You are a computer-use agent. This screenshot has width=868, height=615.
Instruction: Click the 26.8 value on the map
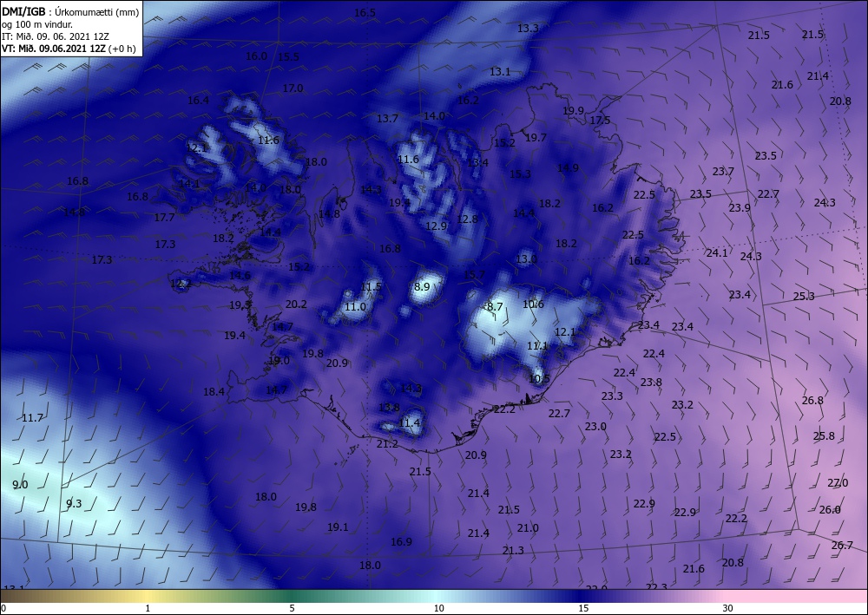point(812,401)
